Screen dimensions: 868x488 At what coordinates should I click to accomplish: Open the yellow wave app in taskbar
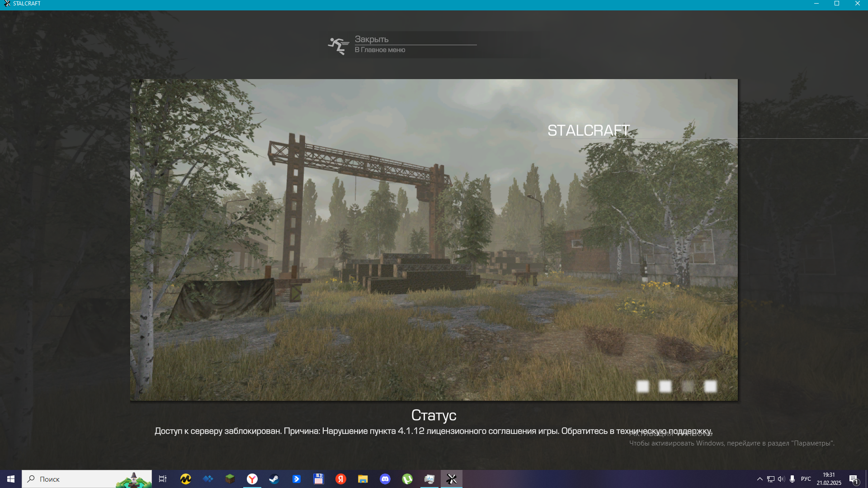(185, 479)
